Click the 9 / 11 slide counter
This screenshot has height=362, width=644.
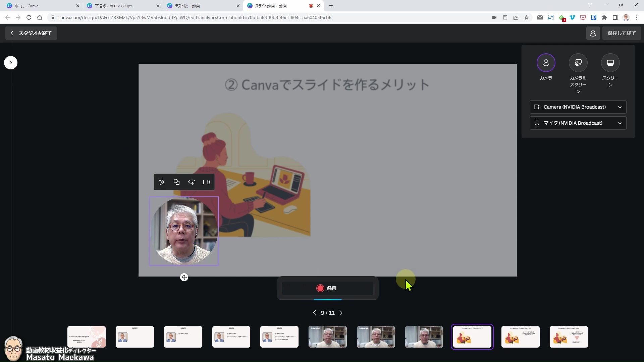pos(327,313)
